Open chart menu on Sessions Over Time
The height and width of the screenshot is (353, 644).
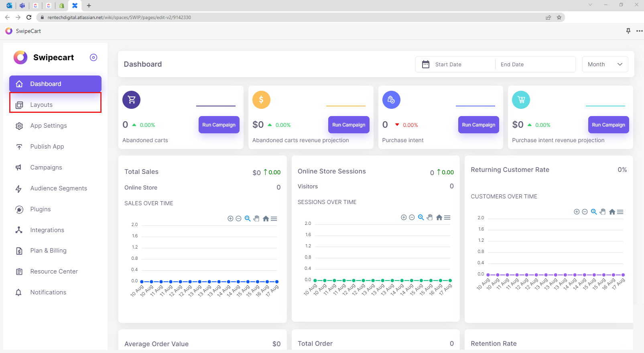coord(447,218)
